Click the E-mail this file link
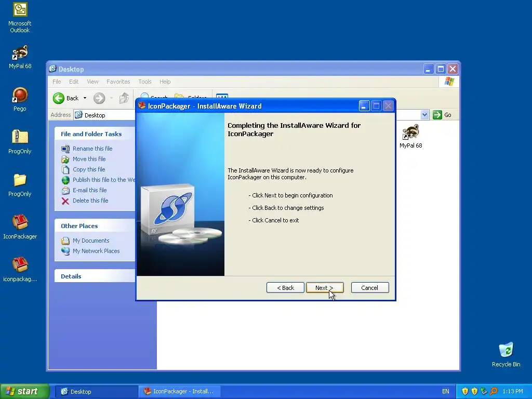This screenshot has width=532, height=399. coord(89,190)
